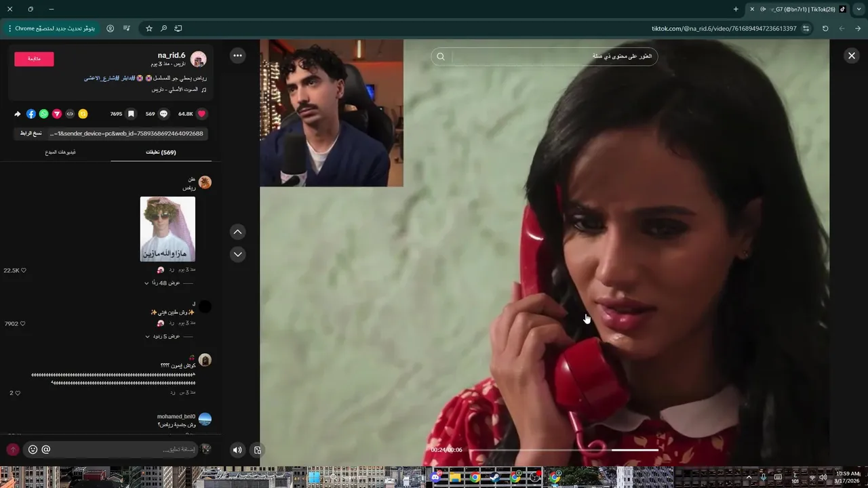The width and height of the screenshot is (868, 488).
Task: Like the comment with 22.5K likes
Action: point(23,270)
